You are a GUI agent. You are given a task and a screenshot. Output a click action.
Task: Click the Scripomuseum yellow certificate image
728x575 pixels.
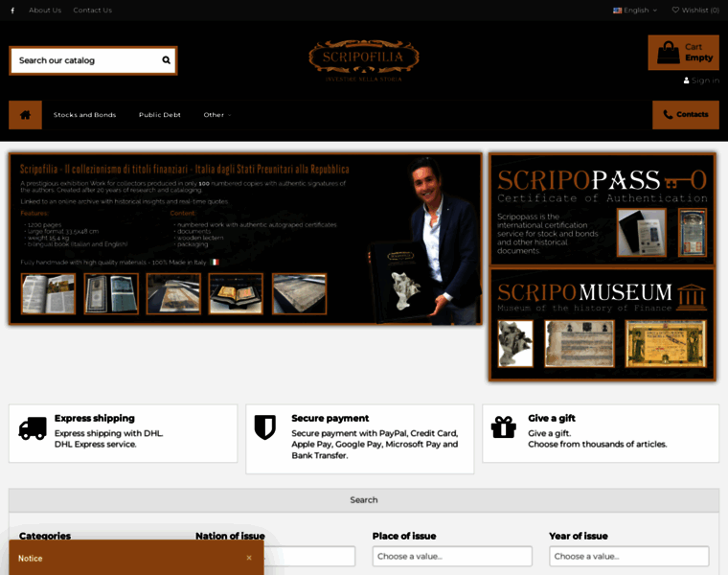[666, 344]
